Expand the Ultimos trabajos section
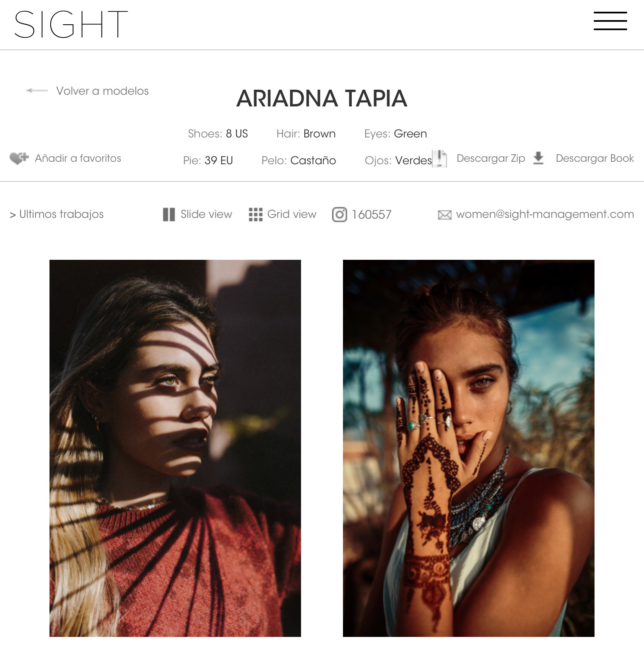This screenshot has width=644, height=665. point(57,215)
